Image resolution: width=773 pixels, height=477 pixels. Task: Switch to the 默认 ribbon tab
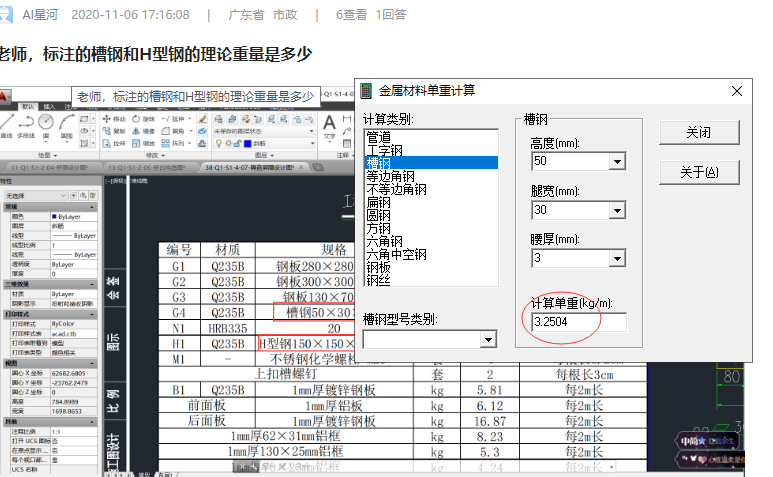tap(28, 106)
